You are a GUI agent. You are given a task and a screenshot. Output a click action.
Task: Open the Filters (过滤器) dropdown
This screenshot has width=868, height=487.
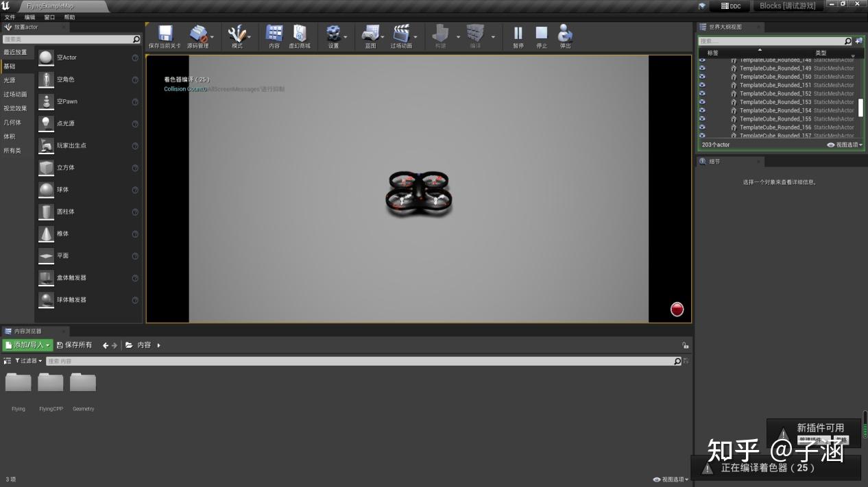[x=29, y=361]
